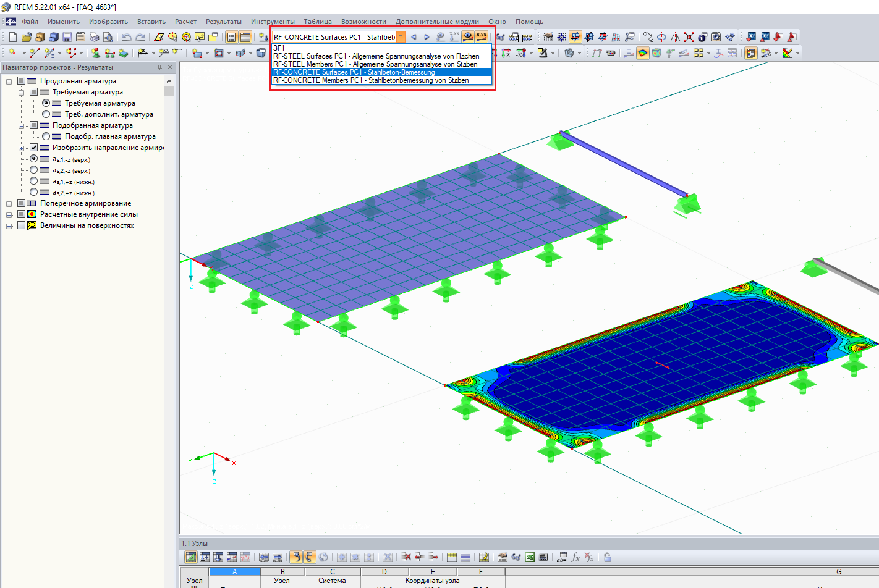Select the new line drawing tool
Image resolution: width=879 pixels, height=588 pixels.
[34, 53]
